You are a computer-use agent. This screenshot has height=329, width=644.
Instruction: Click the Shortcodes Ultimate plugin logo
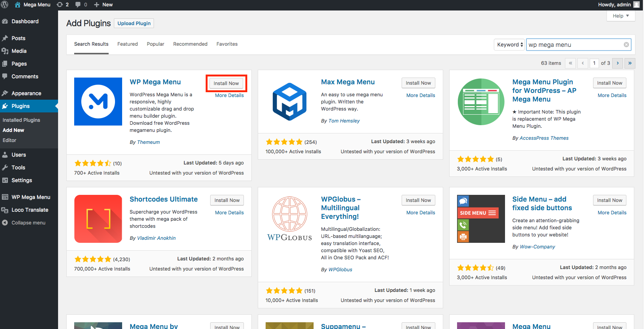click(98, 219)
